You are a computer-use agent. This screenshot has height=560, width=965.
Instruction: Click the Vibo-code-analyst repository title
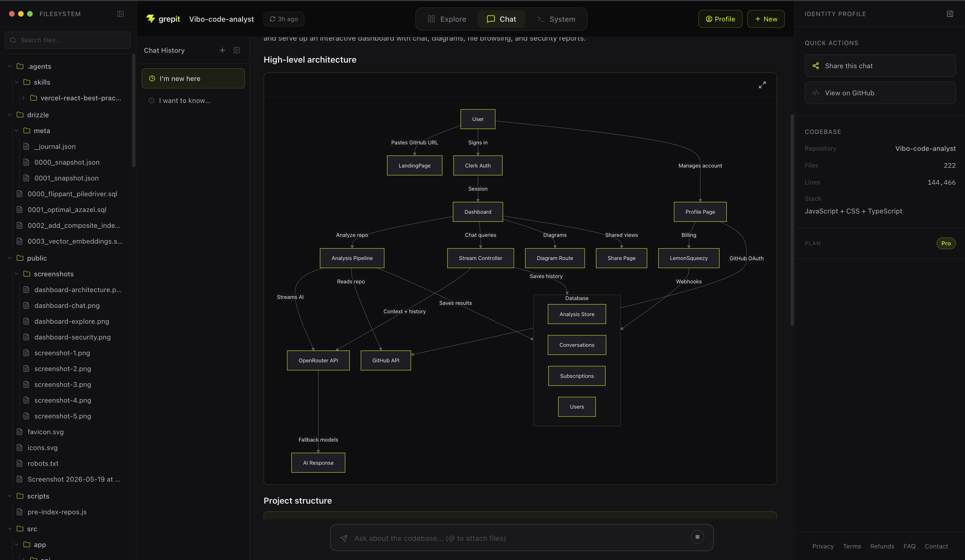(221, 19)
